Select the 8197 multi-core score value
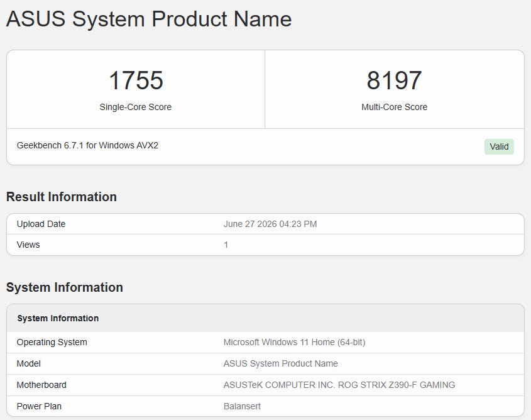 (394, 80)
